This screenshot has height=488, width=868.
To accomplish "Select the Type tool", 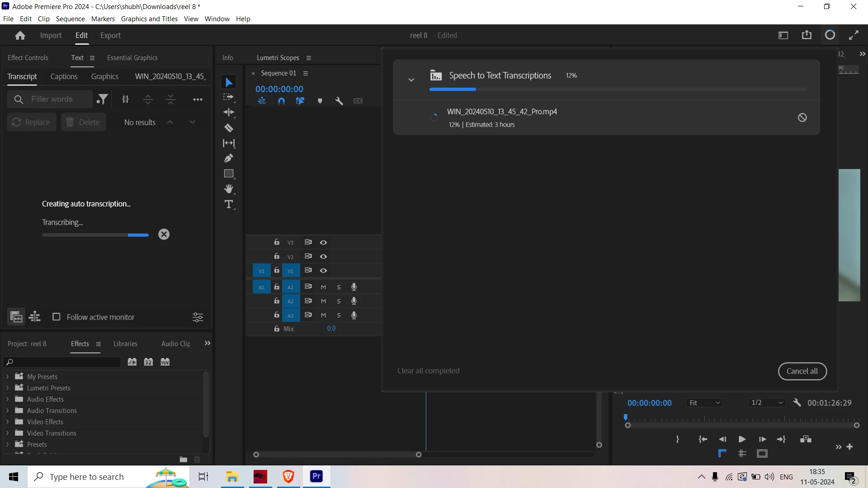I will coord(229,204).
